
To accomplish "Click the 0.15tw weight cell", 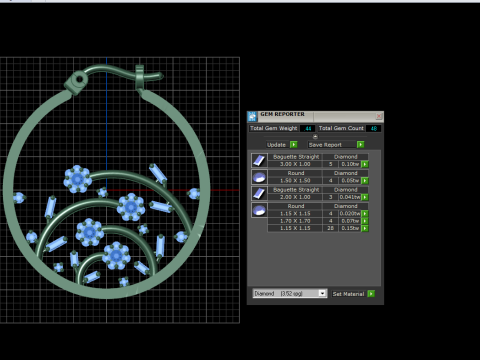I will (x=350, y=228).
